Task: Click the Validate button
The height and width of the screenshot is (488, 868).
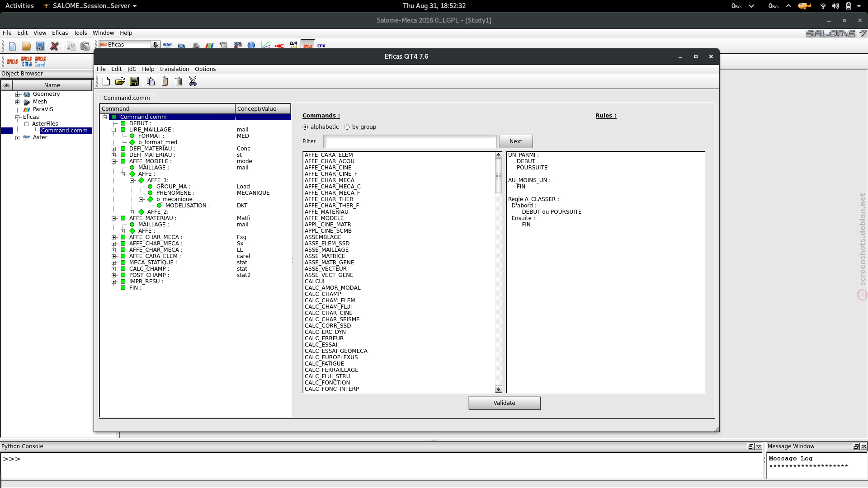Action: [504, 403]
